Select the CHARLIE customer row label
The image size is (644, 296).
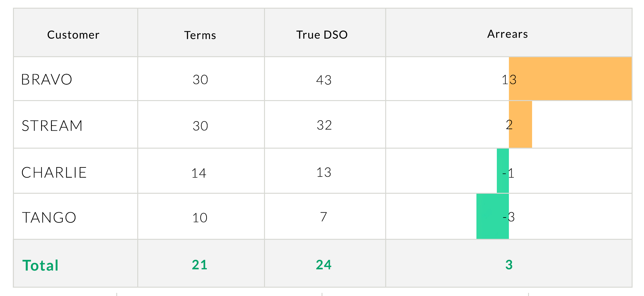click(54, 172)
